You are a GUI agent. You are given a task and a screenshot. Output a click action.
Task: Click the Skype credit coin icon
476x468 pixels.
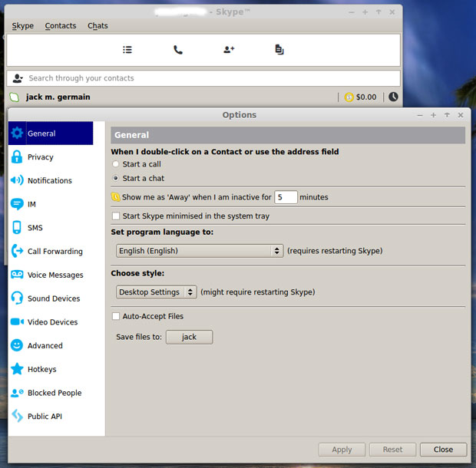[349, 97]
